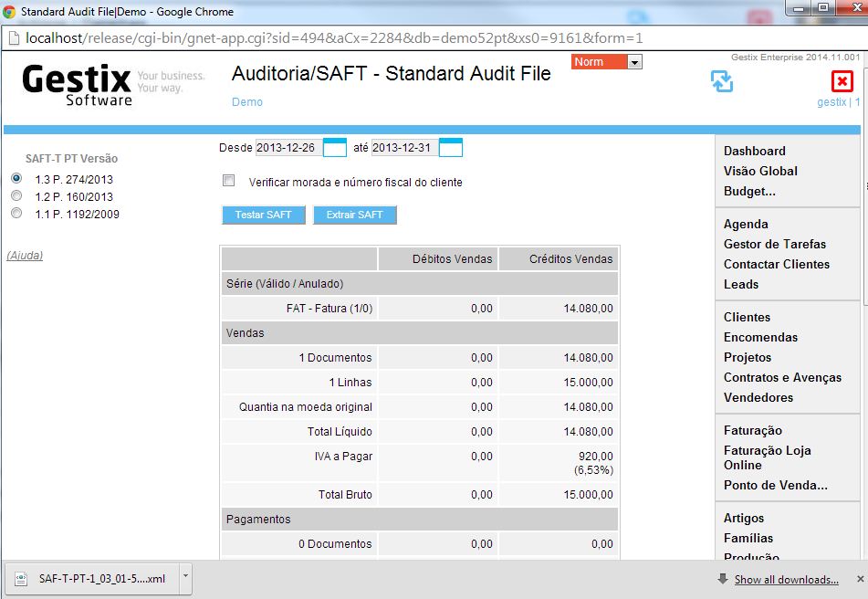This screenshot has width=868, height=599.
Task: Click the 0 Documentos row label
Action: pos(335,543)
